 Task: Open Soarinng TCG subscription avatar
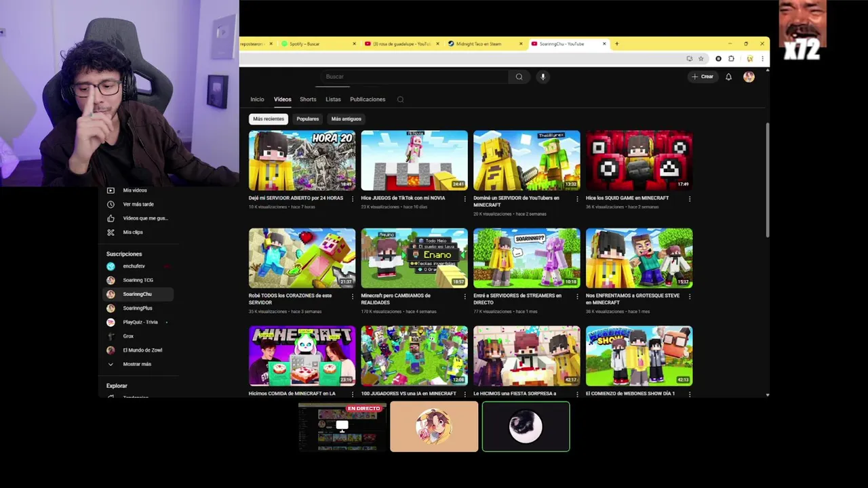(111, 280)
